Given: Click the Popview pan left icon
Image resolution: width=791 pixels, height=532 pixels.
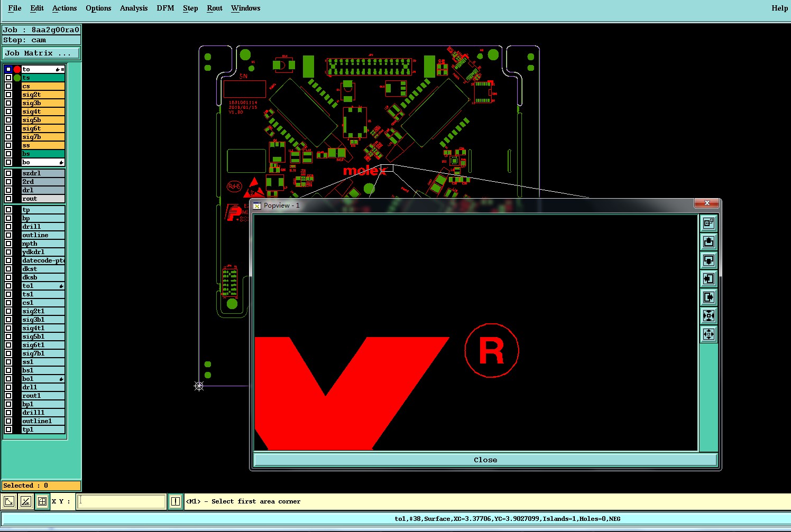Looking at the screenshot, I should 709,279.
